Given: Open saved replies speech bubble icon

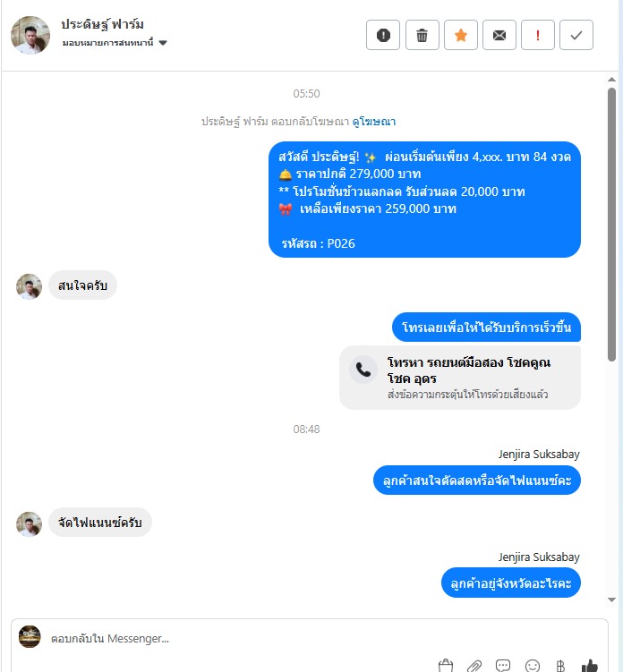Looking at the screenshot, I should point(503,666).
